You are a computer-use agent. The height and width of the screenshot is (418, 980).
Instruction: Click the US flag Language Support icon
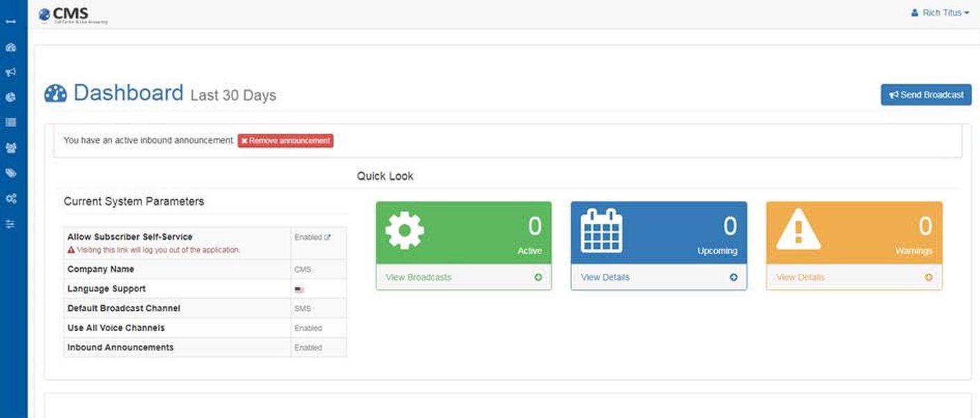coord(299,289)
